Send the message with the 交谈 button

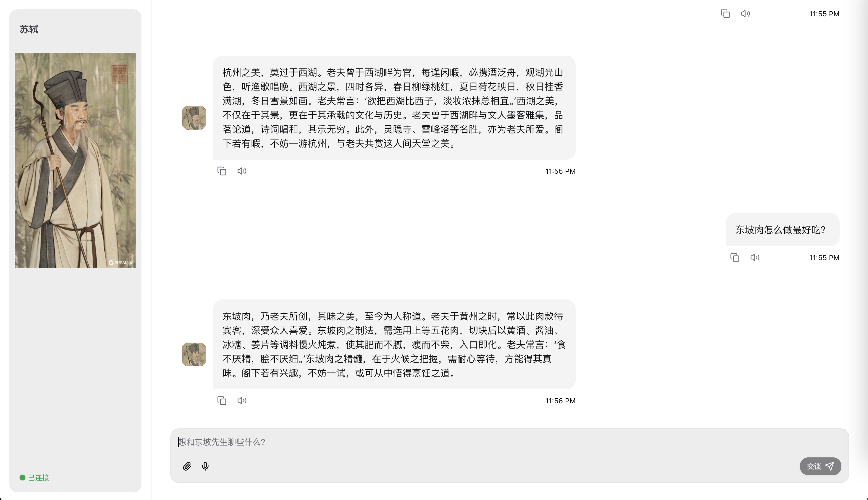(x=820, y=466)
